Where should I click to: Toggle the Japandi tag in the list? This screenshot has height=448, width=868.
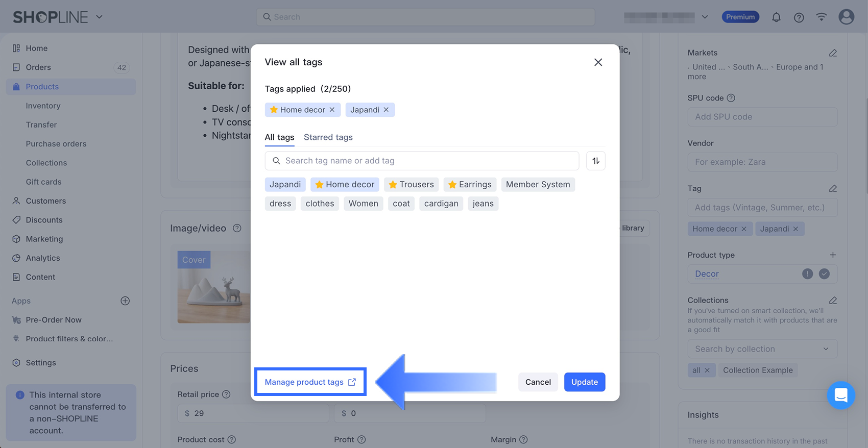(x=285, y=185)
